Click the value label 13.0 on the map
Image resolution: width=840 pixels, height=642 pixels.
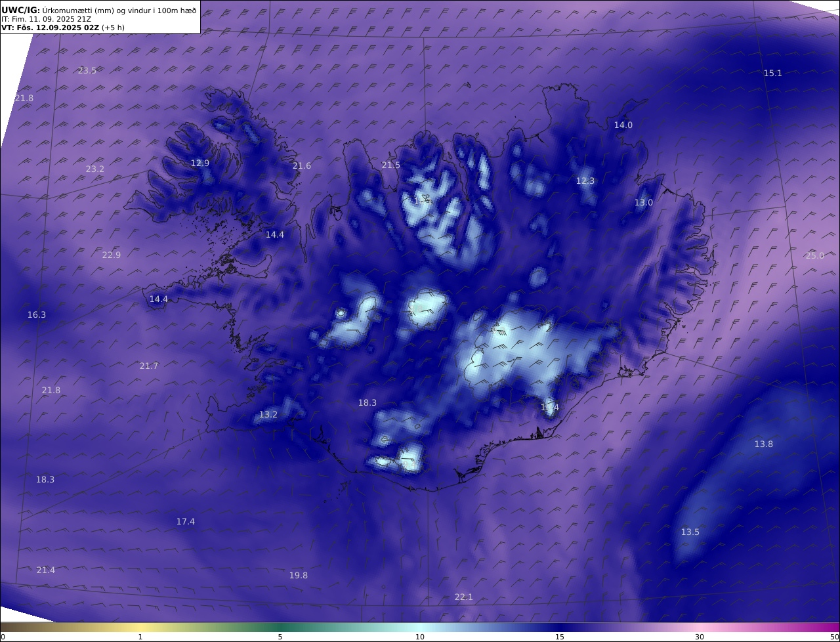644,202
